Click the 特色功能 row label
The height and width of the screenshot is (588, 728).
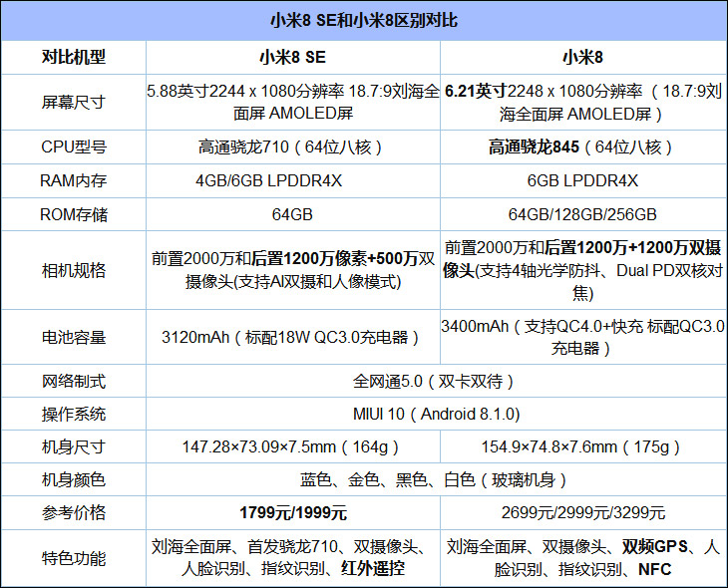(74, 558)
